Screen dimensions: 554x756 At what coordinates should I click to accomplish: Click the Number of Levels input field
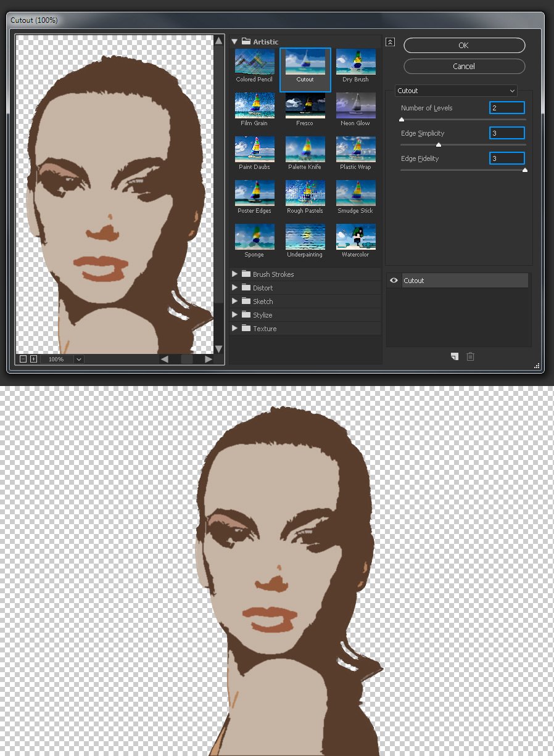(507, 108)
